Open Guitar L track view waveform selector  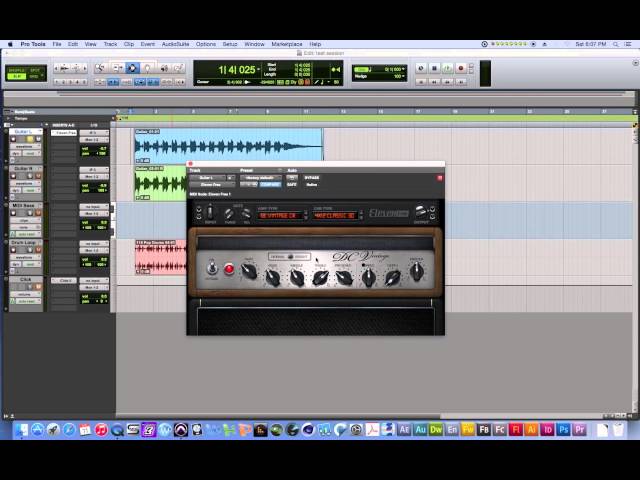(x=25, y=146)
